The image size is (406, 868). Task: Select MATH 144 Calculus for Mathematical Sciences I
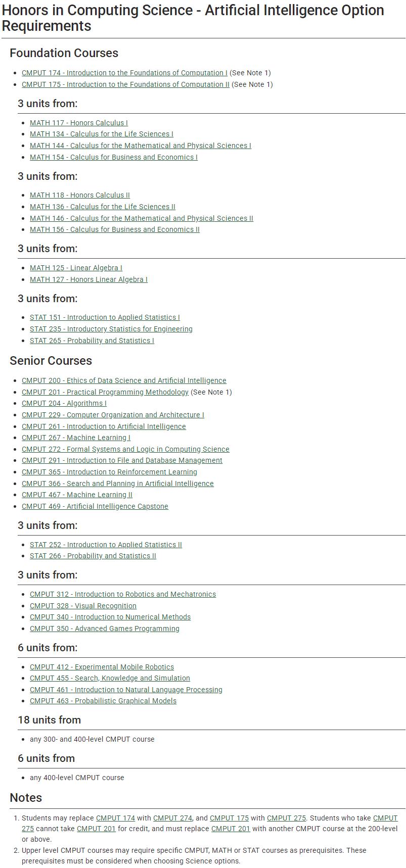click(x=141, y=146)
